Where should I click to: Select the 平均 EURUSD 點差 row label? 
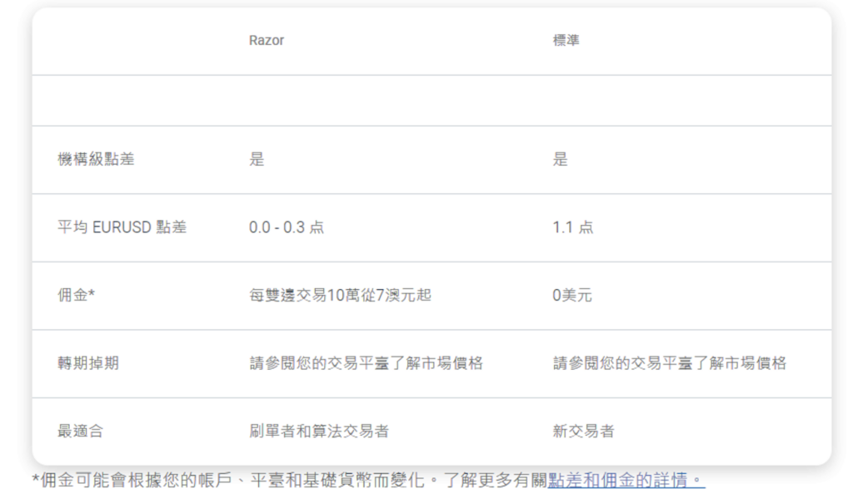(122, 227)
